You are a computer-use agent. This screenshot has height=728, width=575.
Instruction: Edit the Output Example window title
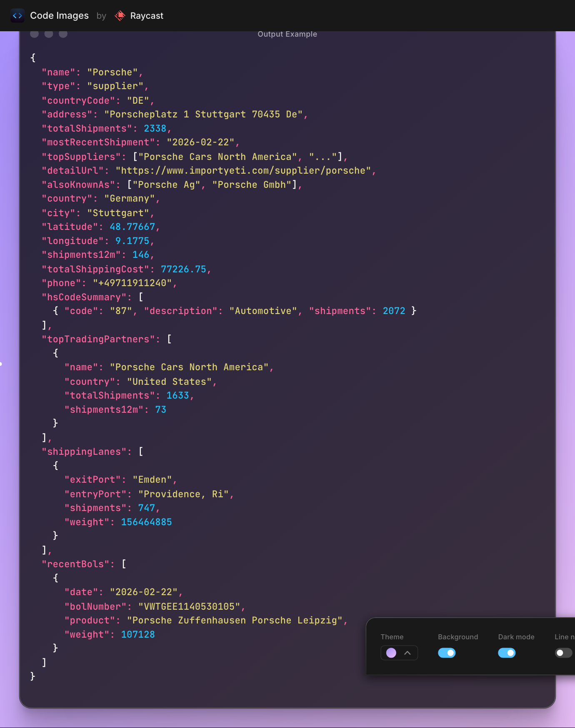(x=287, y=34)
